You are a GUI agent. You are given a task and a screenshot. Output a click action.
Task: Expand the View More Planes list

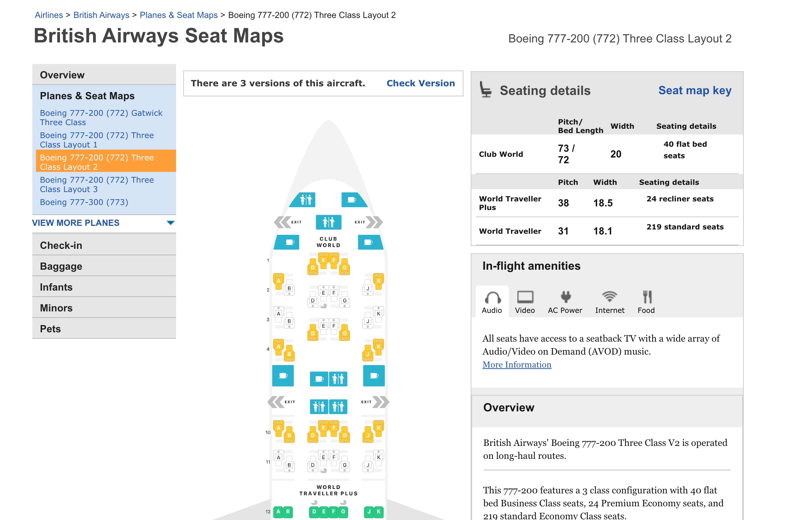76,223
